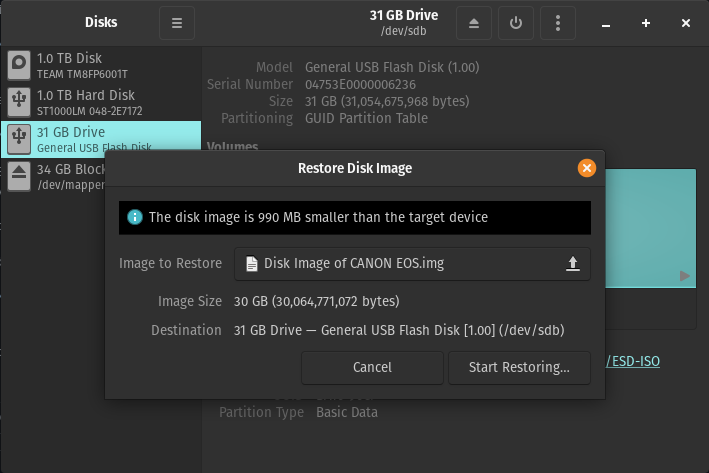The width and height of the screenshot is (709, 473).
Task: Eject the 31 GB Drive from header
Action: click(x=473, y=23)
